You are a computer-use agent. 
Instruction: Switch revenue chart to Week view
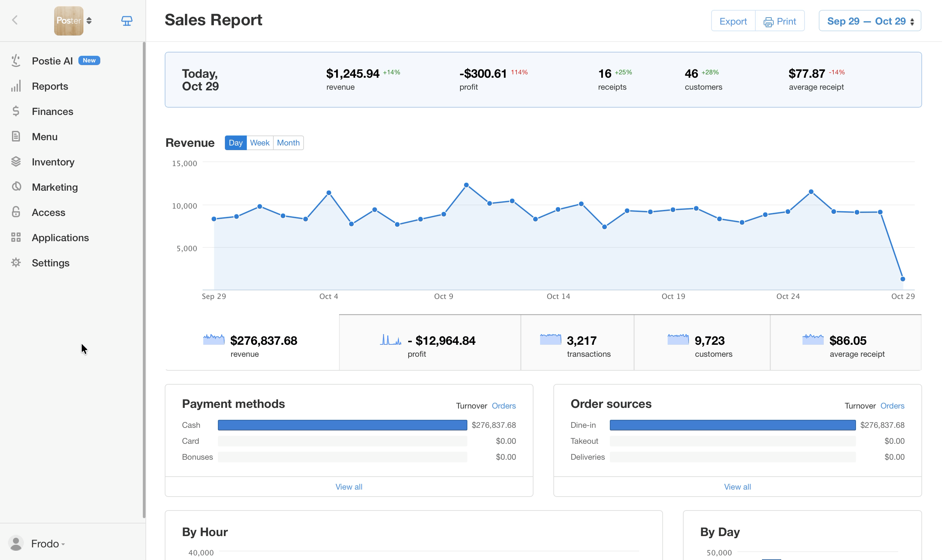(260, 143)
